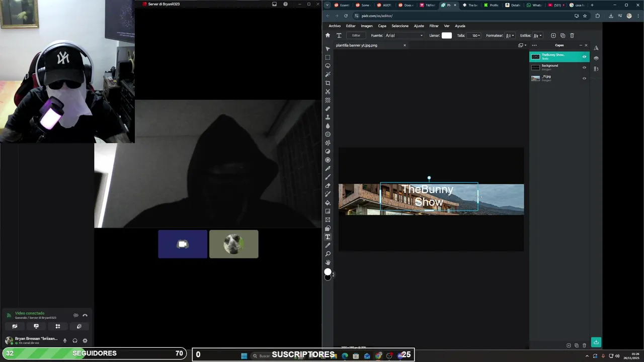
Task: Open the Filtrar menu
Action: pyautogui.click(x=434, y=26)
